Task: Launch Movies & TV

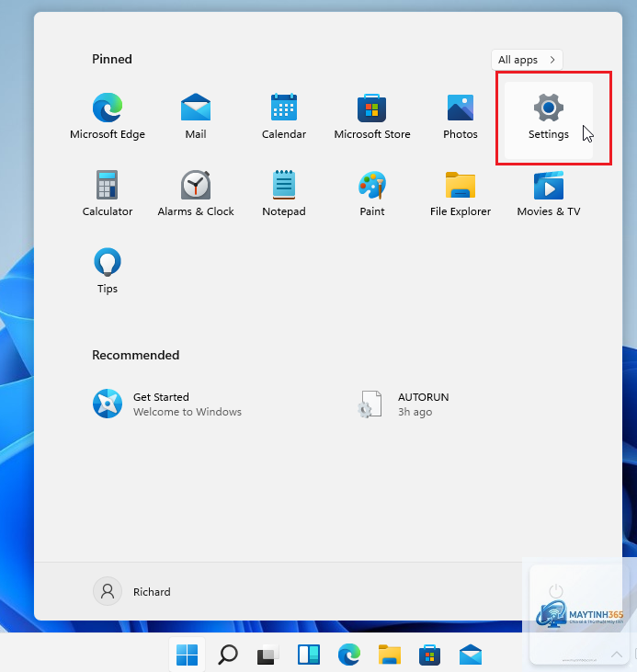Action: 548,193
